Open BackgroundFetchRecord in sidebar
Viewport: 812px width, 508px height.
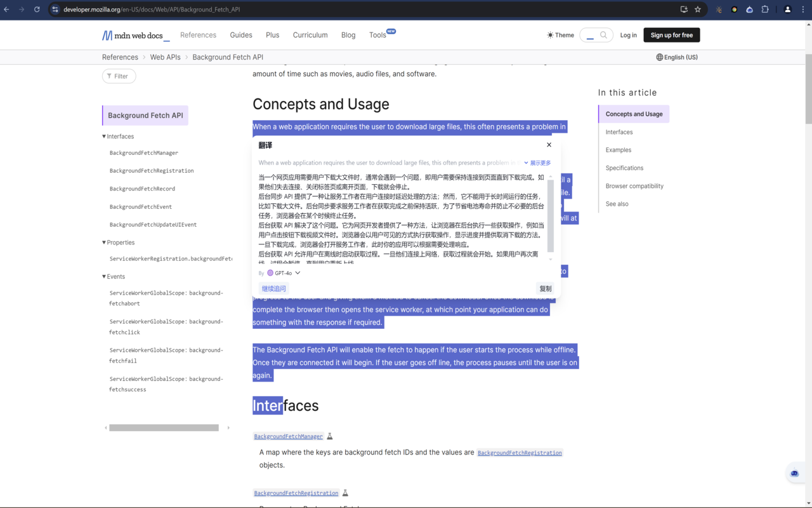coord(142,189)
